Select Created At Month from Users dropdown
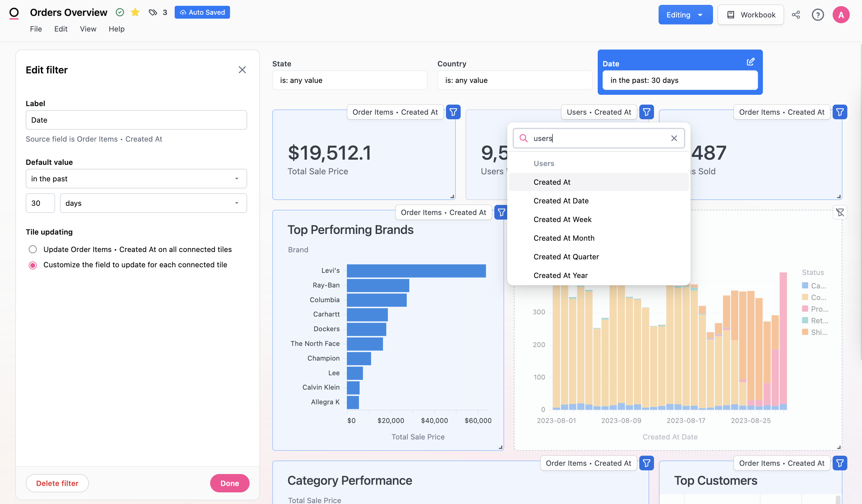The width and height of the screenshot is (862, 504). 564,238
